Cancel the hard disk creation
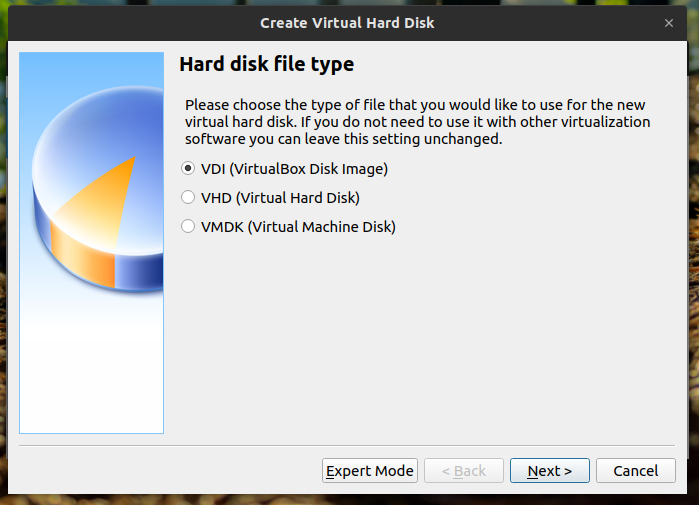This screenshot has width=699, height=505. tap(635, 471)
